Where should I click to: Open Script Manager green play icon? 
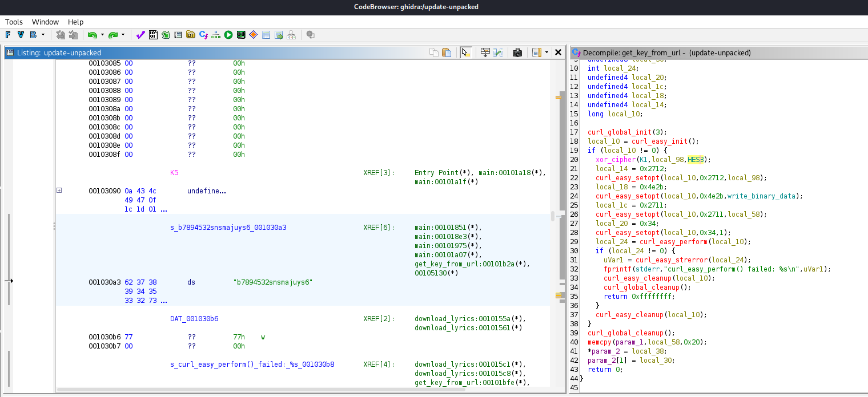click(x=228, y=35)
